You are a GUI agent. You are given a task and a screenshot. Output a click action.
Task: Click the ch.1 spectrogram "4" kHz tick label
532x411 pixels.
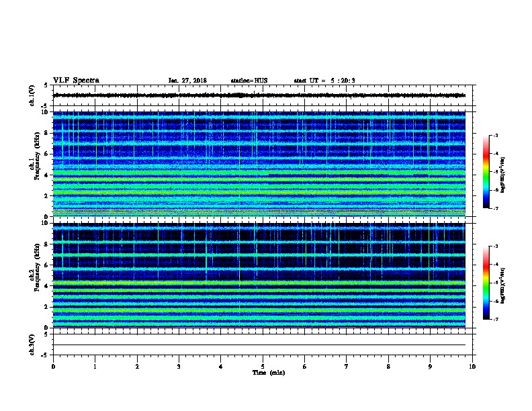click(48, 175)
